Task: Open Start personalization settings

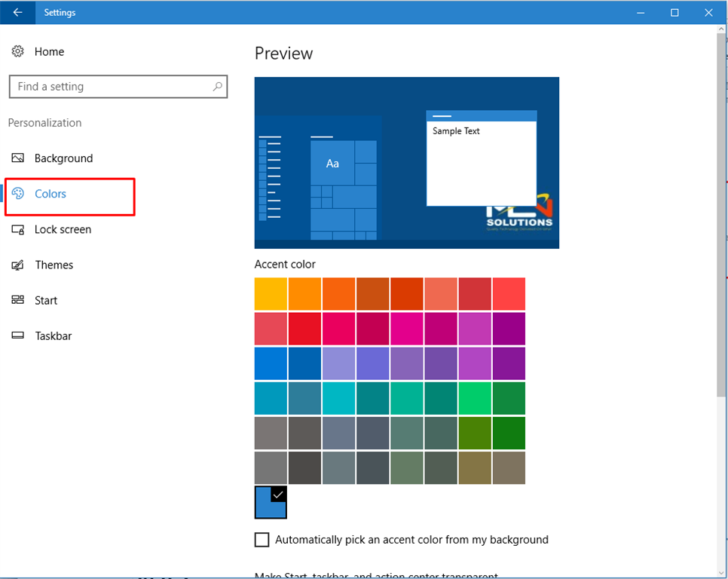Action: pos(46,300)
